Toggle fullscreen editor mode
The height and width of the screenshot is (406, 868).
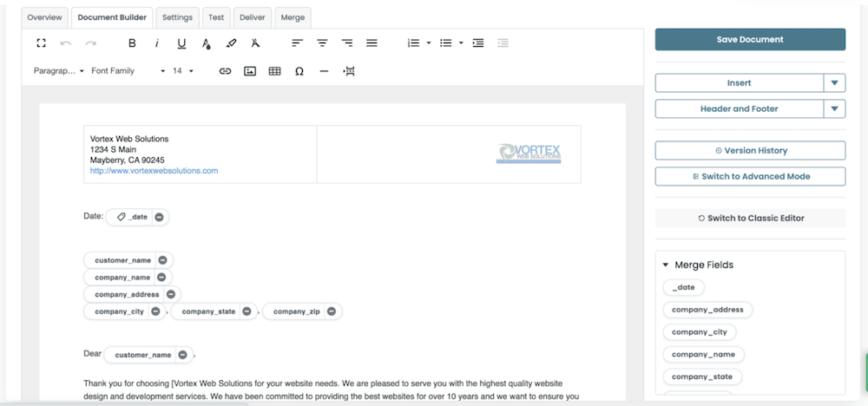(41, 43)
